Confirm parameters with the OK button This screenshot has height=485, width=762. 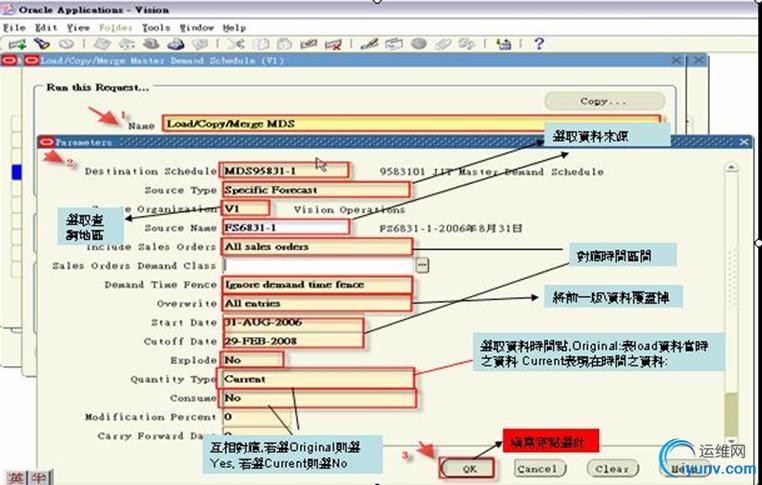pyautogui.click(x=468, y=468)
